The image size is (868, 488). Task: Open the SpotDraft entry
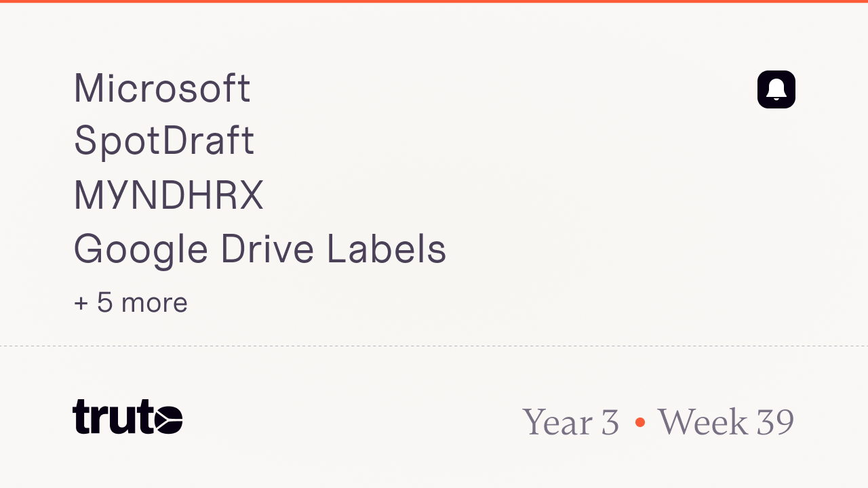click(163, 141)
